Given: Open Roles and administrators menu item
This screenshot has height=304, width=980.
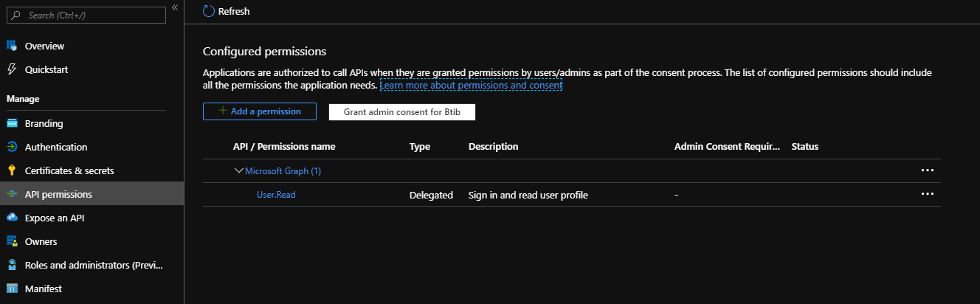Looking at the screenshot, I should click(92, 265).
